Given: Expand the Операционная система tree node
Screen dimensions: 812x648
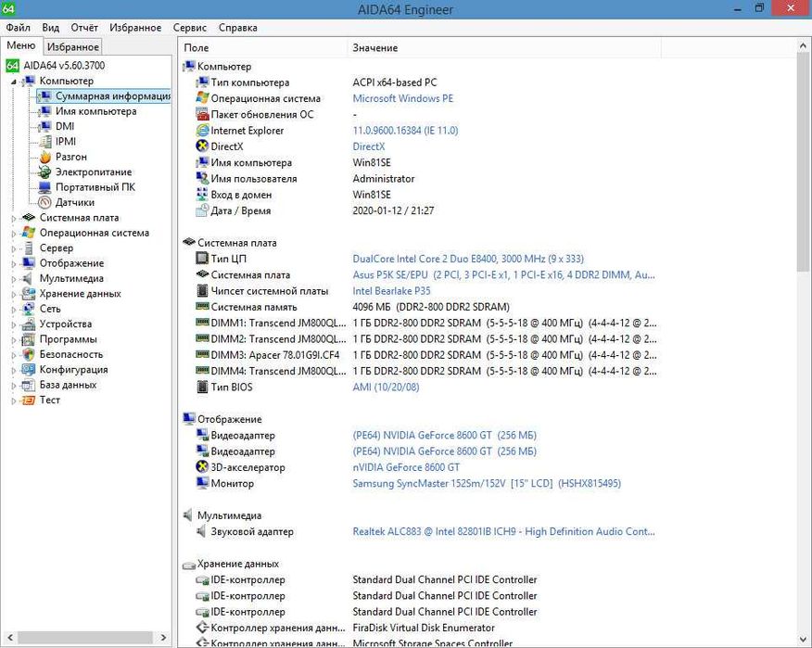Looking at the screenshot, I should (x=14, y=234).
